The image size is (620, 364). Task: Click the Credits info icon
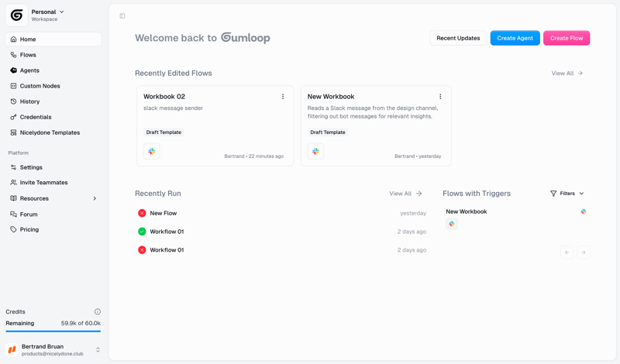98,311
